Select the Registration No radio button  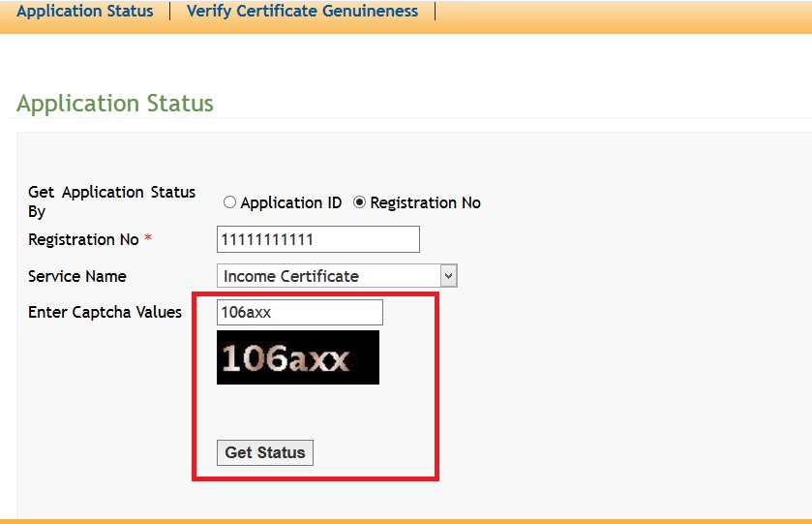[360, 202]
